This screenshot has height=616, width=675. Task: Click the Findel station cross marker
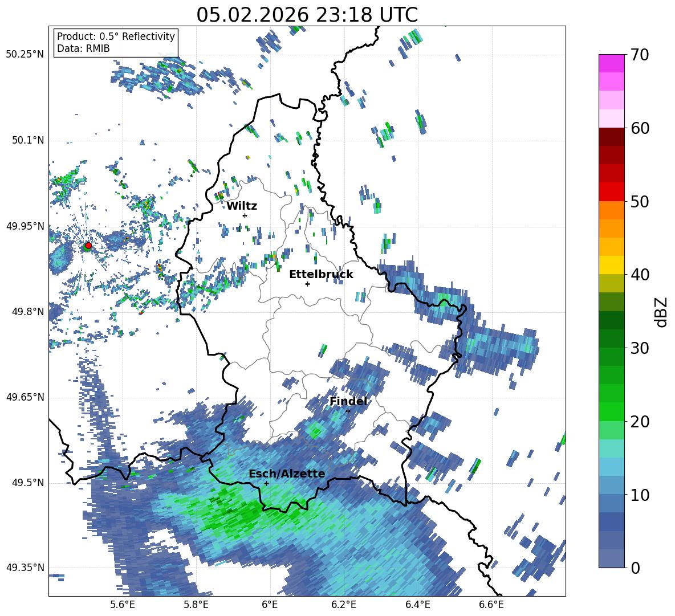pos(348,411)
